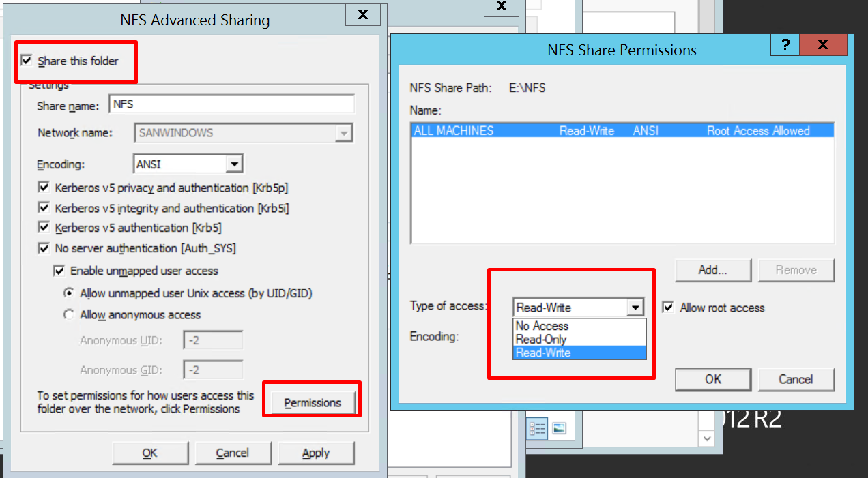Choose No Access from access type list

pyautogui.click(x=542, y=326)
